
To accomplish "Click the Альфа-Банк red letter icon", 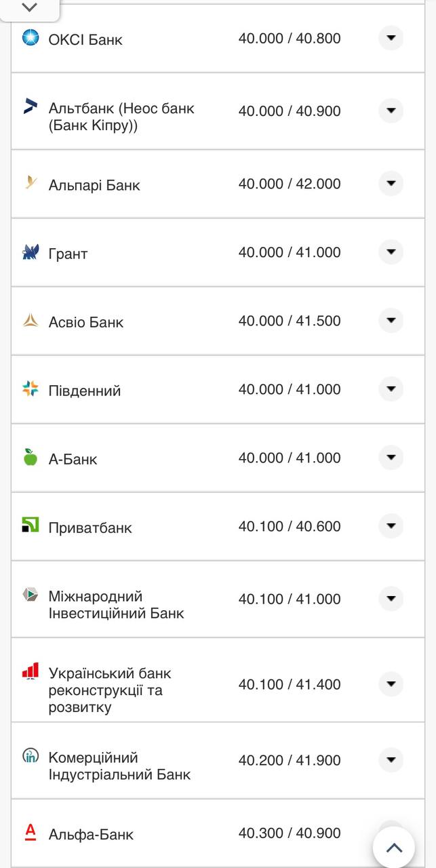I will [x=30, y=833].
